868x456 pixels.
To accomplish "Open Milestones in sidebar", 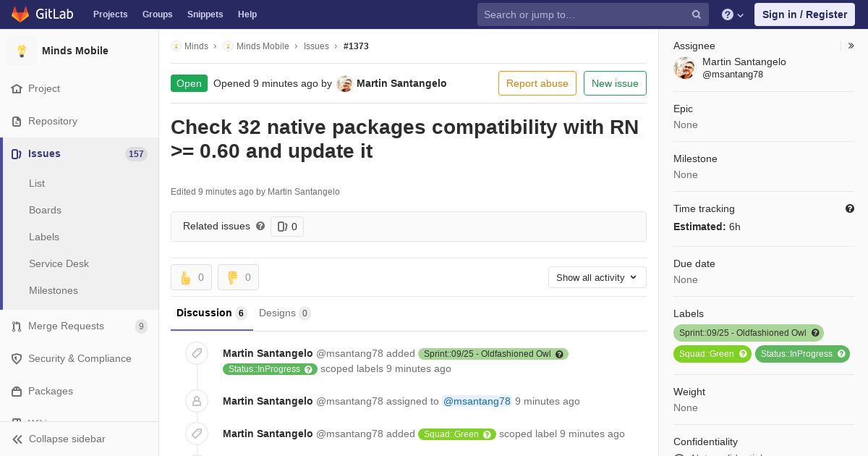I will click(x=54, y=290).
